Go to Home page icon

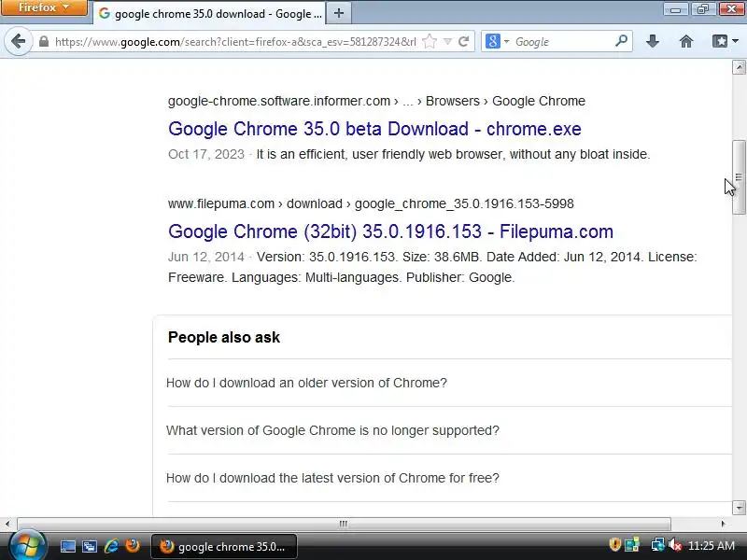686,41
